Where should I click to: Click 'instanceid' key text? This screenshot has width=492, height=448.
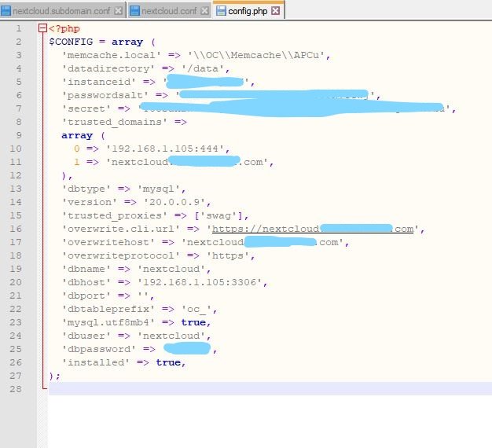coord(99,83)
